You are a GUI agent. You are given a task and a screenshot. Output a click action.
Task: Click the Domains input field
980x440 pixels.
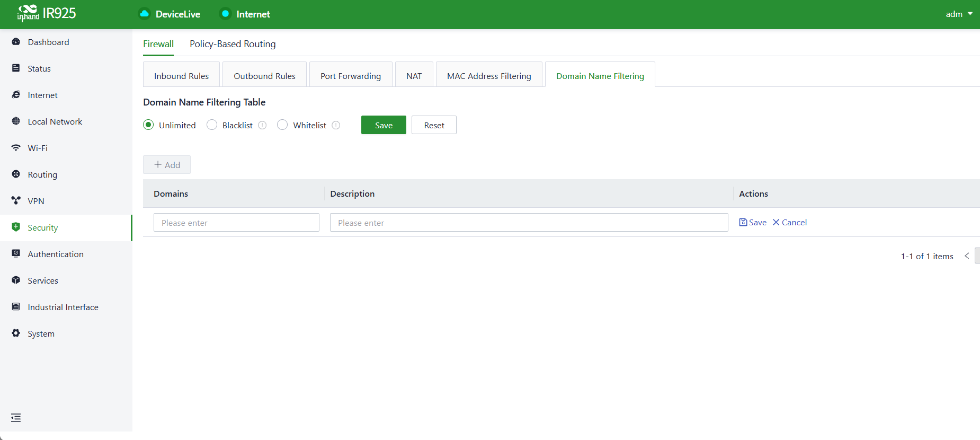[x=236, y=223]
